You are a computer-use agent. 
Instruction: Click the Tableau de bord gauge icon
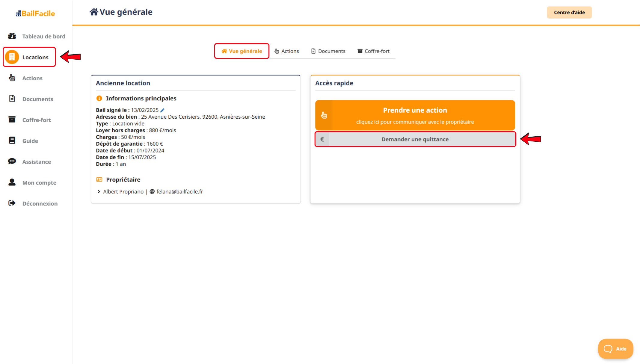click(x=12, y=36)
